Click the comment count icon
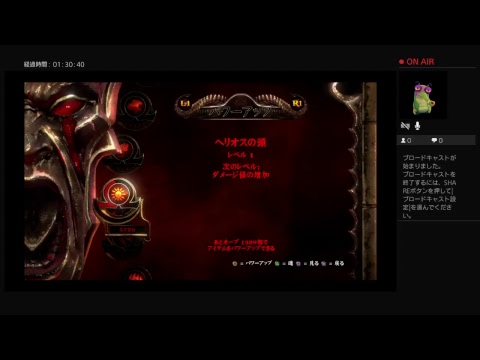Screen dimensions: 480x360 (434, 141)
